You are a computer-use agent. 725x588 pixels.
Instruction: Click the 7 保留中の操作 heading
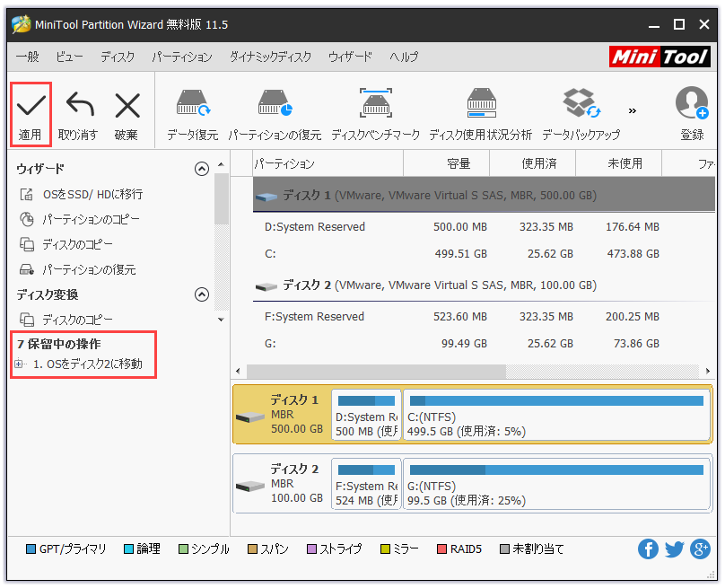click(x=58, y=344)
